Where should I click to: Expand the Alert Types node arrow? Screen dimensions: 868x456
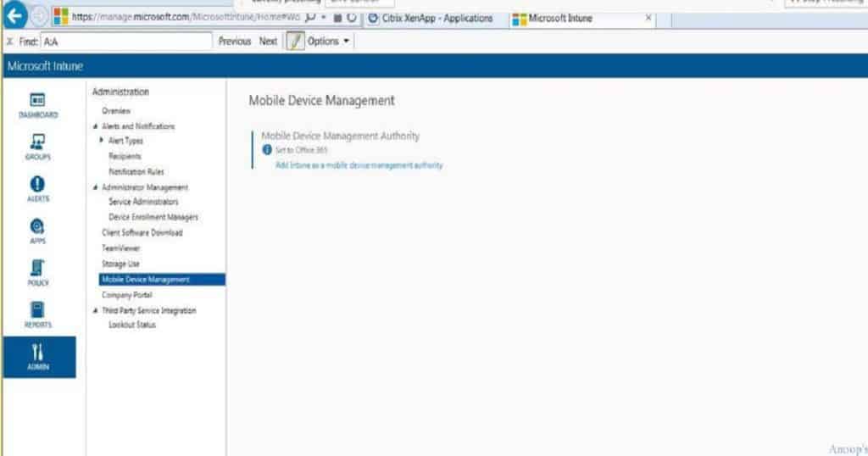click(x=102, y=141)
